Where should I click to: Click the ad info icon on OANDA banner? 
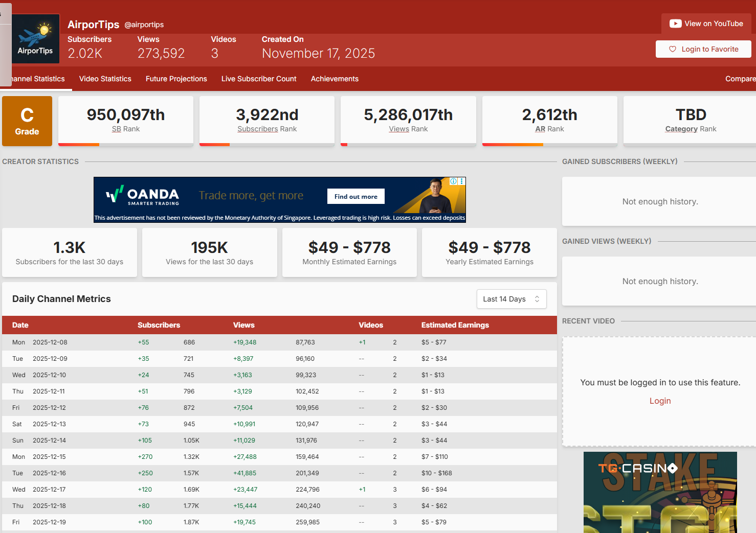(453, 181)
